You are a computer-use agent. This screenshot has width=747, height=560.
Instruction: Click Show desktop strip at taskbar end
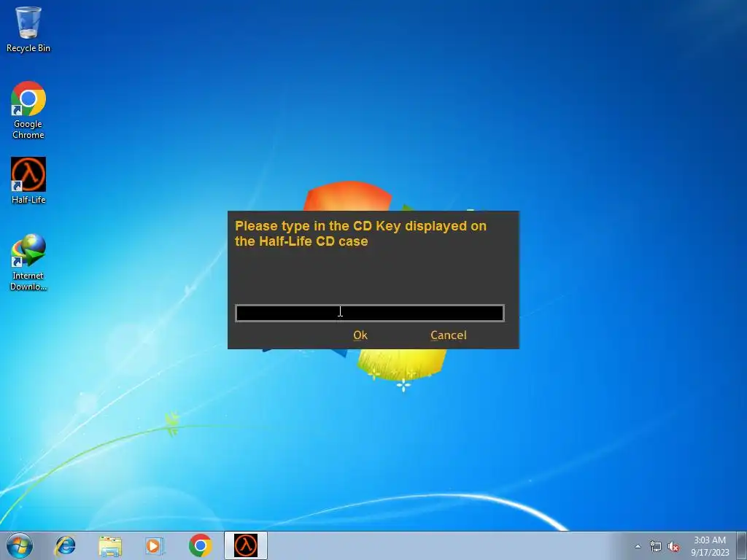(742, 545)
